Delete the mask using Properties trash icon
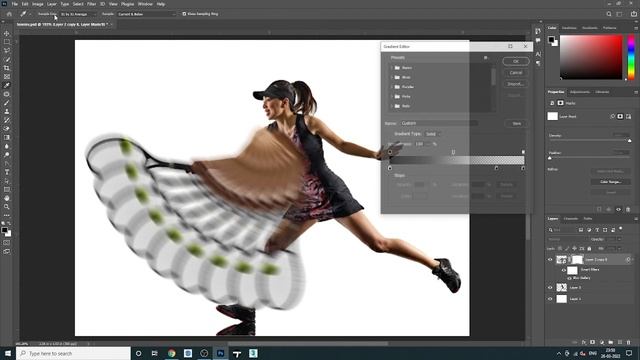This screenshot has height=360, width=640. pyautogui.click(x=628, y=209)
